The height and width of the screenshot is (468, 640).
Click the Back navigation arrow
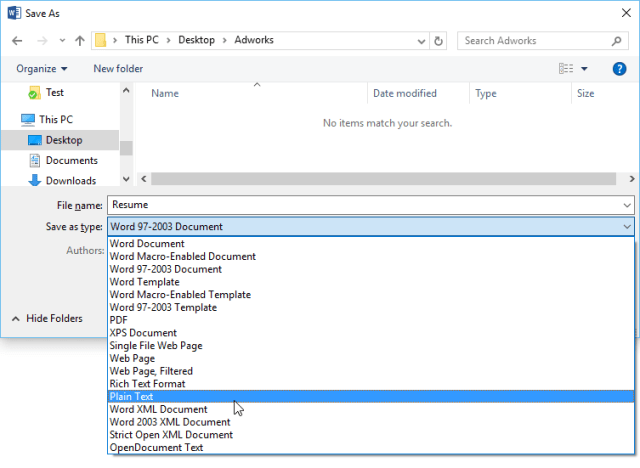(16, 41)
